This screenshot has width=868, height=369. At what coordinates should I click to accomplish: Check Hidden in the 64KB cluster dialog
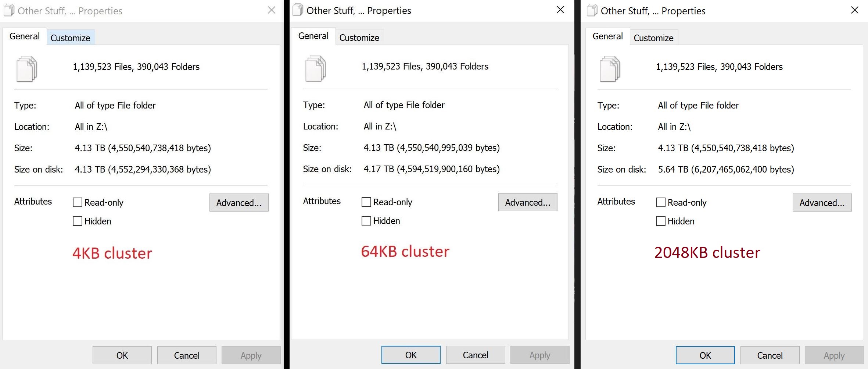coord(366,221)
